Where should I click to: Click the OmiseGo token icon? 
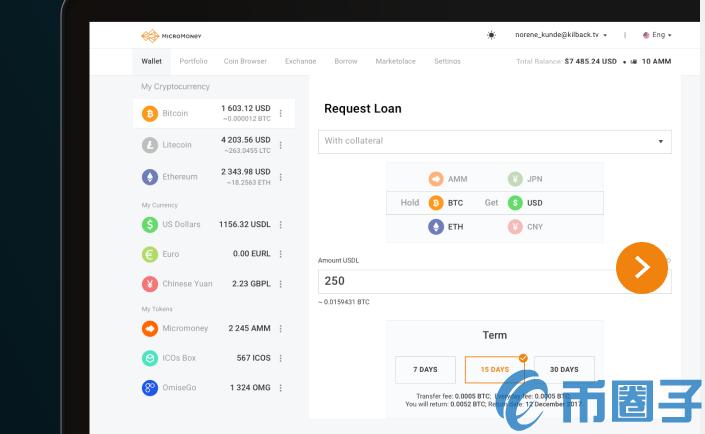(x=150, y=387)
